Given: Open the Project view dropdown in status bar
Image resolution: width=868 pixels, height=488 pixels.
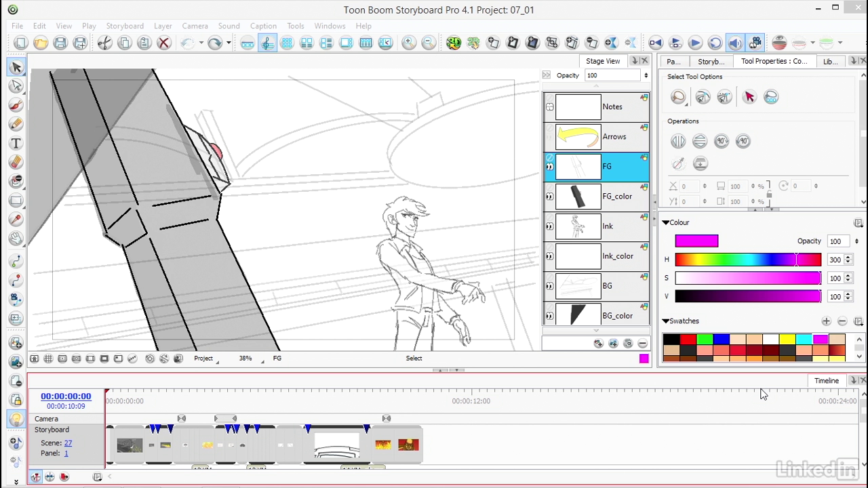Looking at the screenshot, I should pos(207,359).
